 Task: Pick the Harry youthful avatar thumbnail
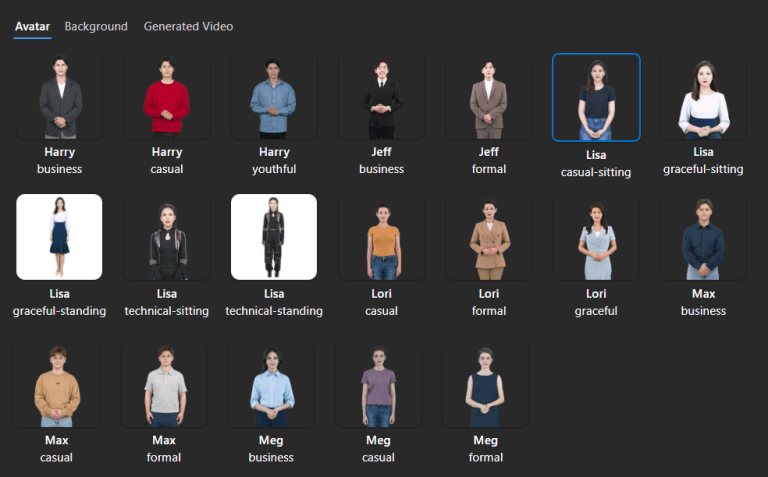[274, 96]
